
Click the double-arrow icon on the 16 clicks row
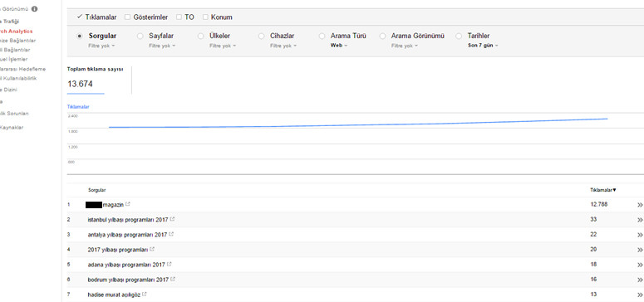tap(640, 280)
